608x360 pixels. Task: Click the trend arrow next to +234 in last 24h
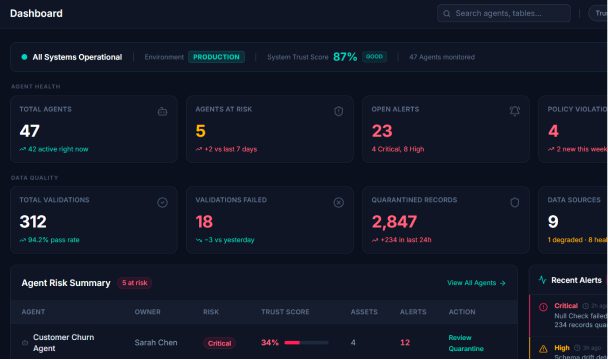tap(375, 240)
